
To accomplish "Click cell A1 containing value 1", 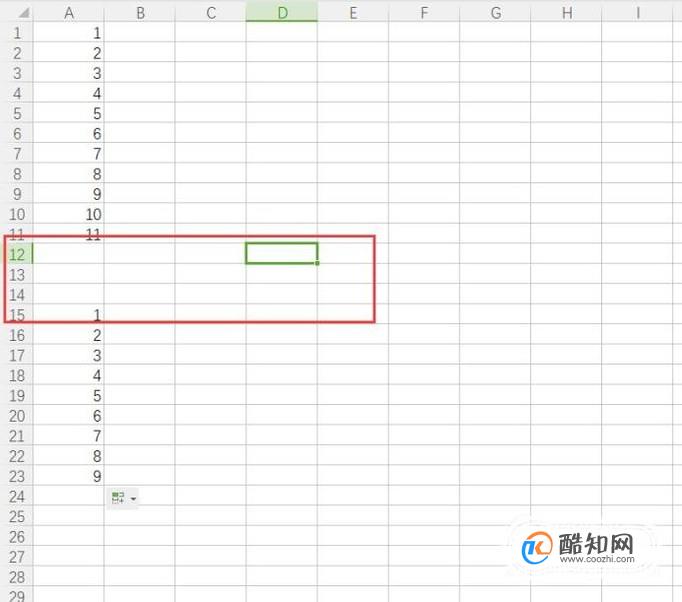I will (x=69, y=33).
